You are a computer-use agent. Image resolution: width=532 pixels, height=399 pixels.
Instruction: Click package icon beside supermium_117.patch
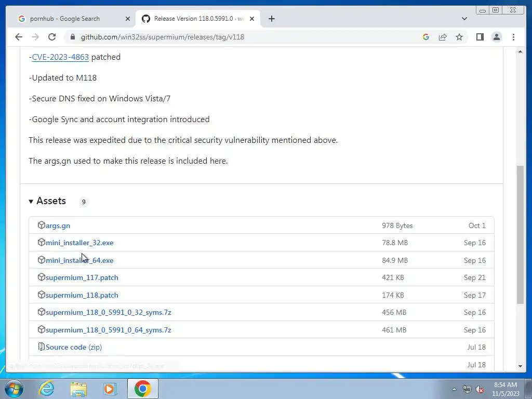coord(42,277)
